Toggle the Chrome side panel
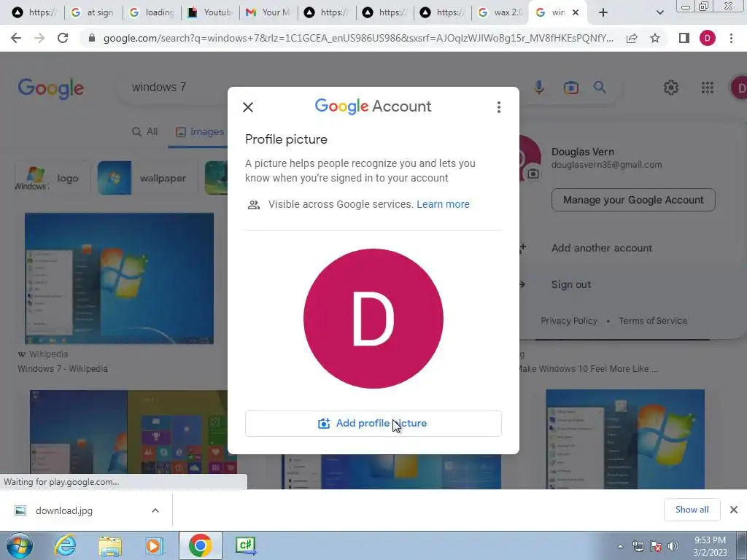This screenshot has width=747, height=560. (x=684, y=38)
